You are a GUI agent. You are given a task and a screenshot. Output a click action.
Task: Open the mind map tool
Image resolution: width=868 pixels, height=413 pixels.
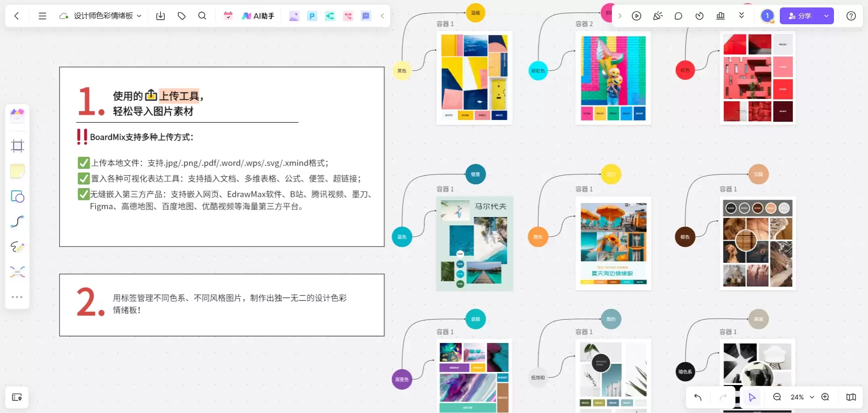tap(17, 272)
